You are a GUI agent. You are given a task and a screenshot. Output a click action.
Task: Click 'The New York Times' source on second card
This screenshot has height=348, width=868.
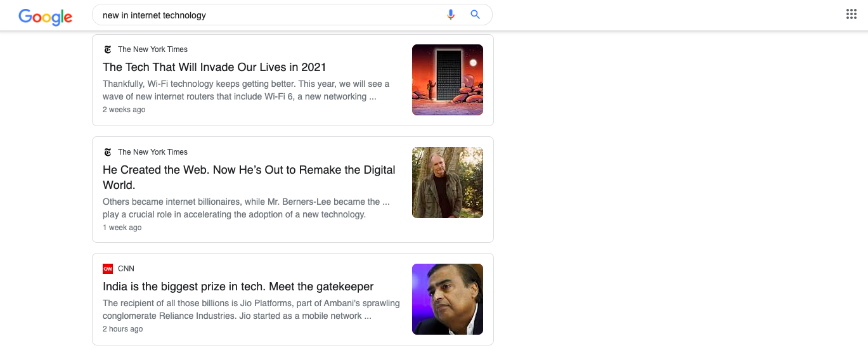pos(153,152)
